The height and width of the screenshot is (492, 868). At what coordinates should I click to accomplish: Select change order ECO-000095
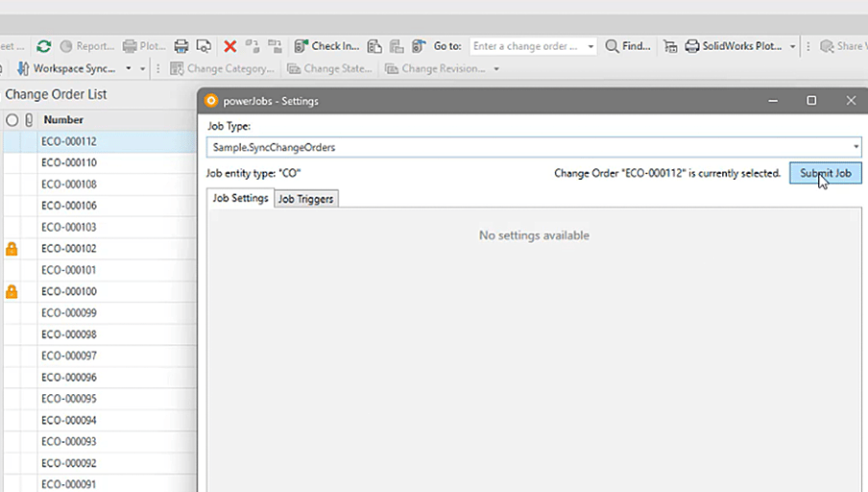(68, 399)
